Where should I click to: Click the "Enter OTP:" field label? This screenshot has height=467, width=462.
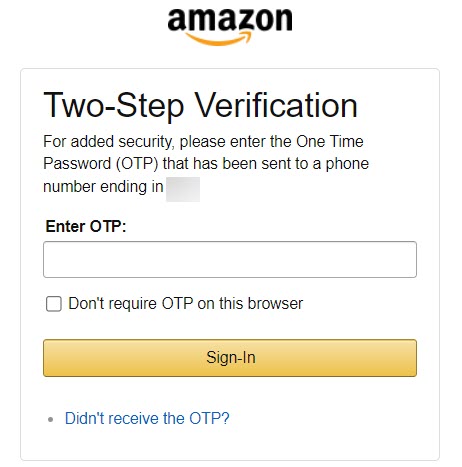click(x=86, y=226)
